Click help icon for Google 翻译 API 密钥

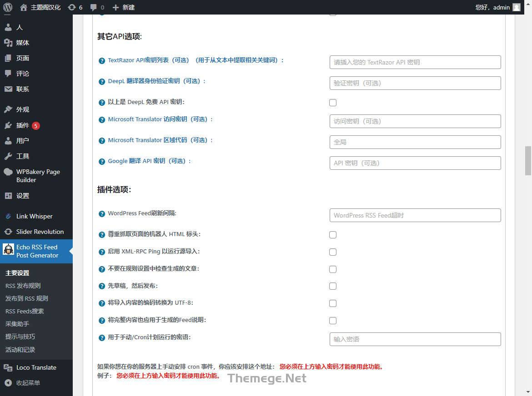point(101,162)
